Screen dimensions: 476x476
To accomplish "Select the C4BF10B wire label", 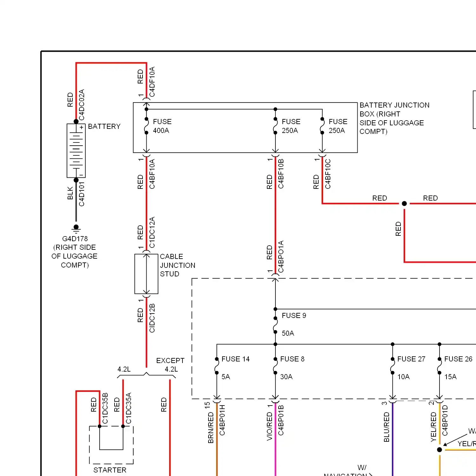I will point(281,174).
